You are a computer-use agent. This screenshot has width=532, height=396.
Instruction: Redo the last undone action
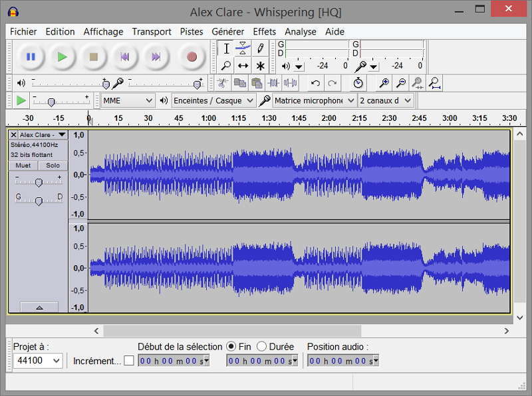(x=332, y=83)
